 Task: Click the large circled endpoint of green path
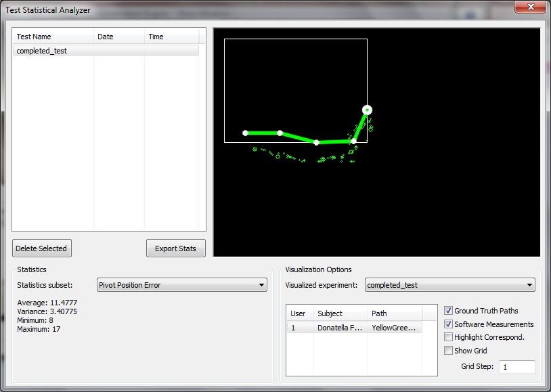(367, 110)
